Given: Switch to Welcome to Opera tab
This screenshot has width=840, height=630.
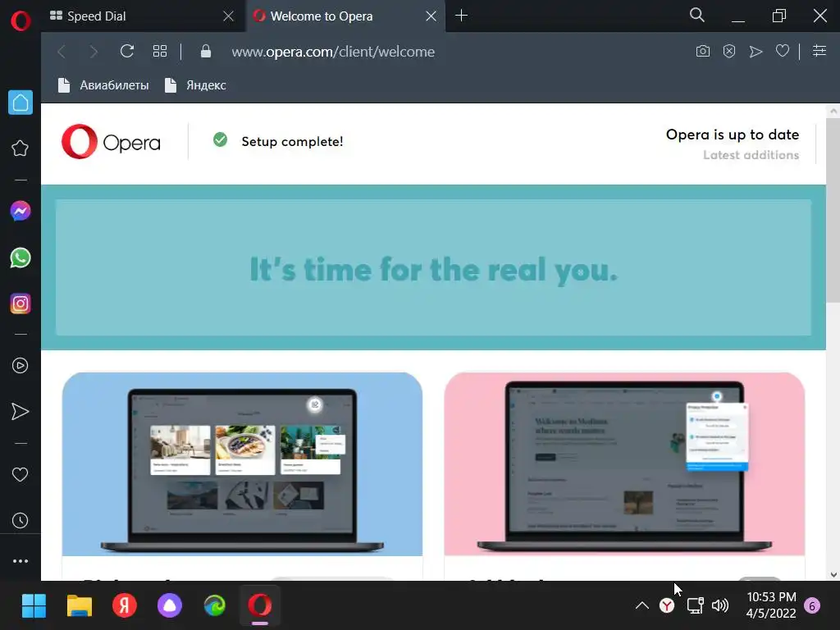Looking at the screenshot, I should [x=345, y=16].
